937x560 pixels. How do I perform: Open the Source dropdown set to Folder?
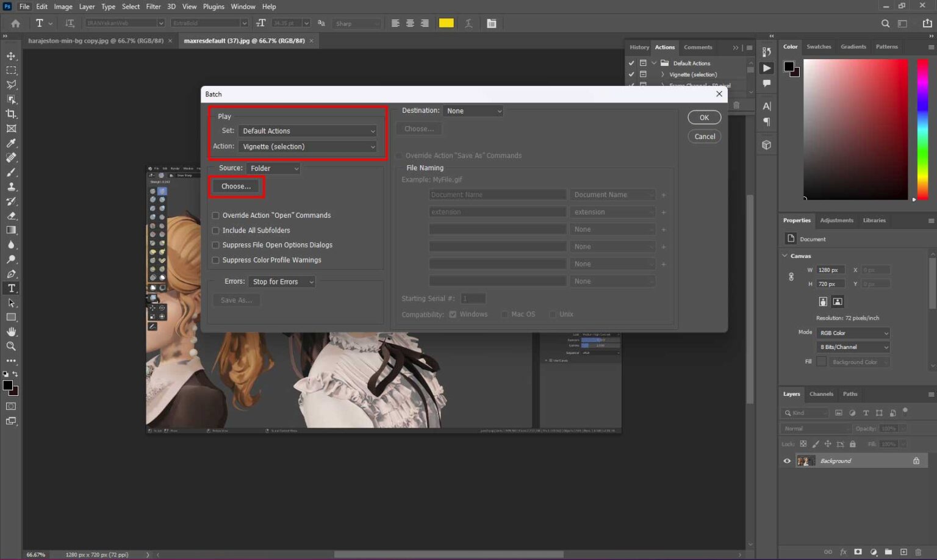point(273,168)
